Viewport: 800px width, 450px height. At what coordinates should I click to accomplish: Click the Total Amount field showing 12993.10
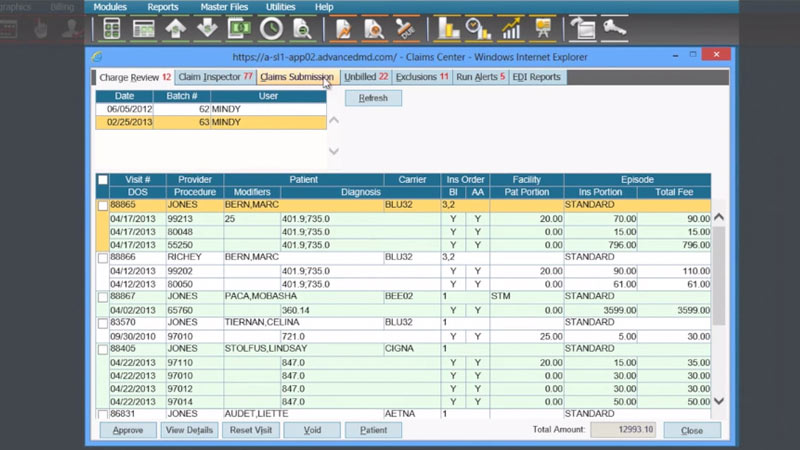(x=623, y=430)
